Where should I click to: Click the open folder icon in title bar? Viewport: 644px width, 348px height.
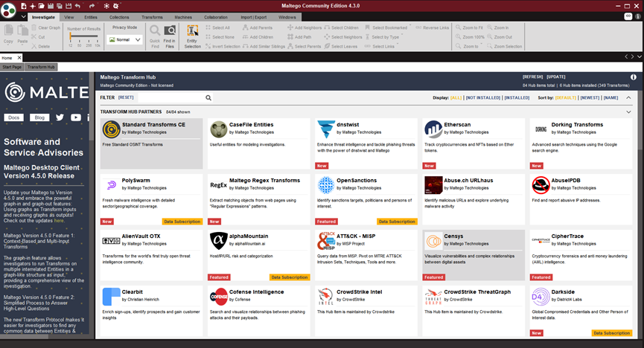(42, 6)
